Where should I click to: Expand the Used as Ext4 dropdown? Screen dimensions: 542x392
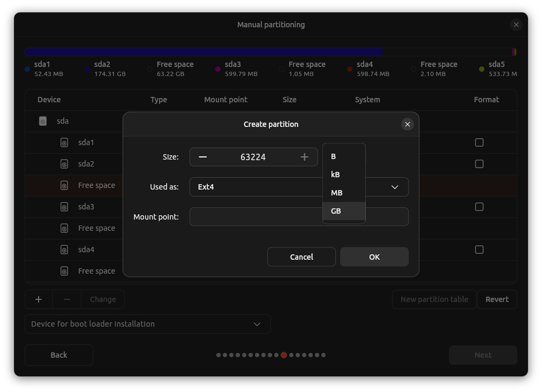point(395,187)
